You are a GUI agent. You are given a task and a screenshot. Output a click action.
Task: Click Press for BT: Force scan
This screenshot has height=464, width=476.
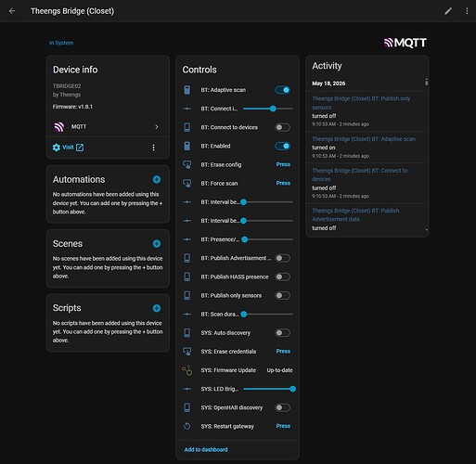pyautogui.click(x=283, y=183)
